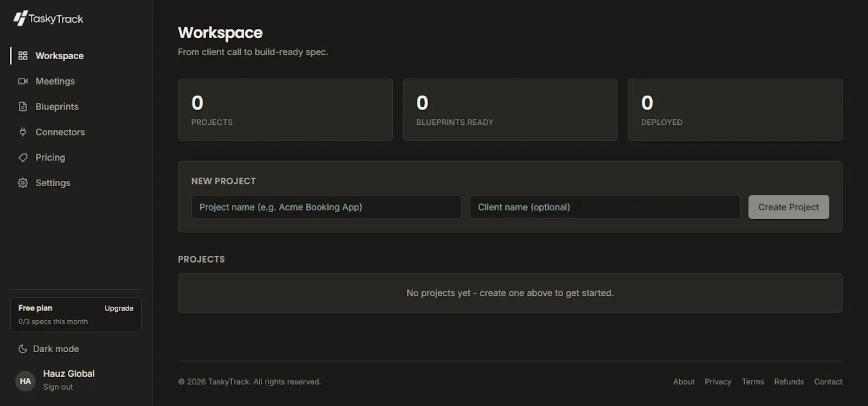Click the Connectors plug icon
Viewport: 868px width, 406px height.
tap(23, 132)
